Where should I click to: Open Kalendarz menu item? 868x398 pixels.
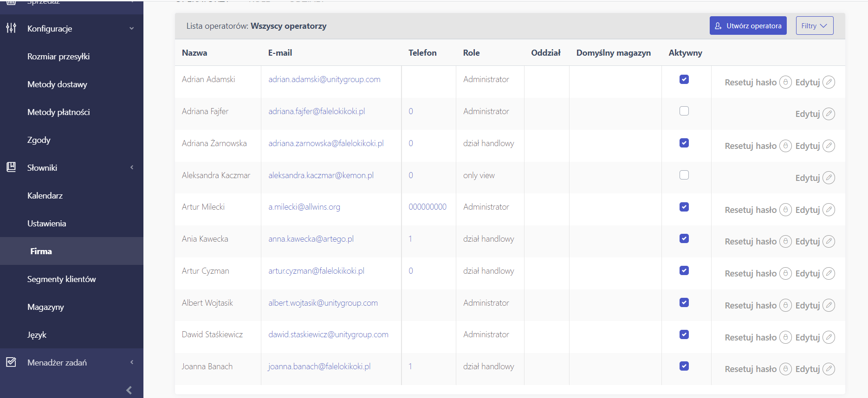tap(45, 195)
